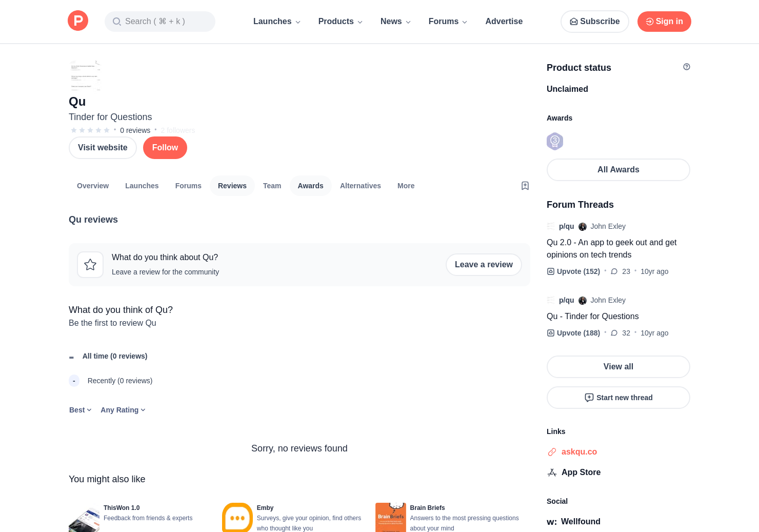Upvote the Qu - Tinder for Questions thread

(x=573, y=333)
